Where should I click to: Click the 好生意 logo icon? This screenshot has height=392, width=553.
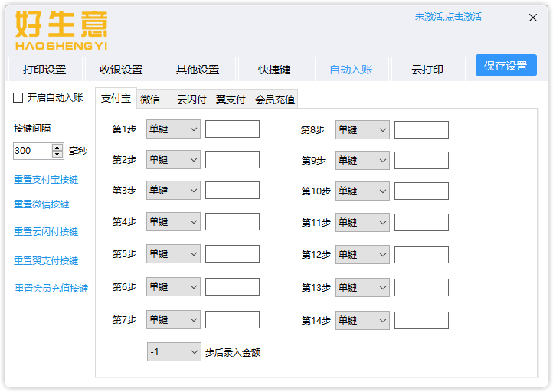(61, 30)
